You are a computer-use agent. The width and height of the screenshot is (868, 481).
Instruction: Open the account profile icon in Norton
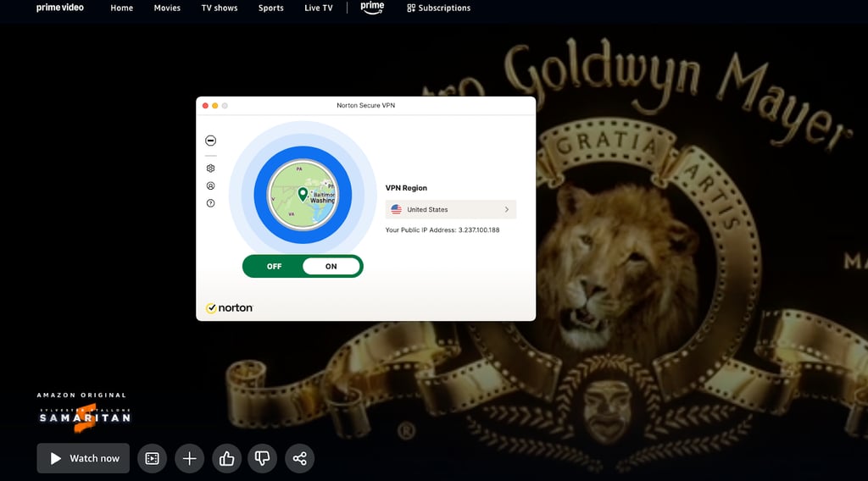(x=210, y=185)
